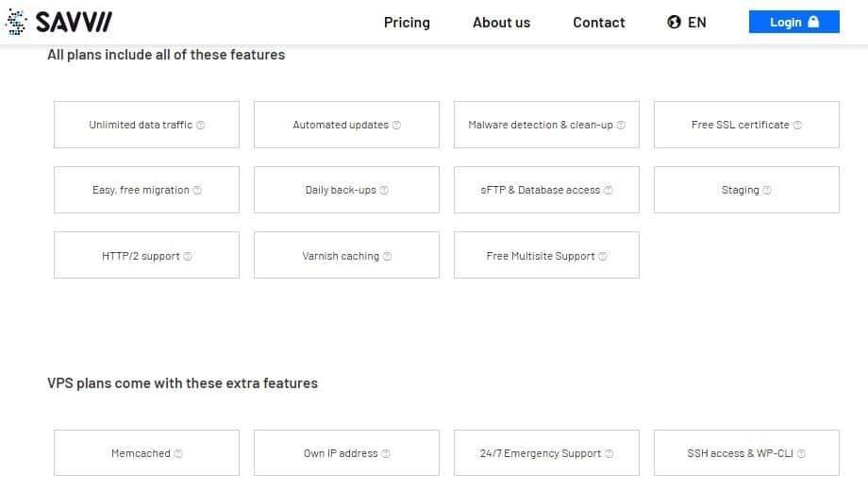Click help icon next to Staging
This screenshot has width=868, height=491.
click(x=767, y=190)
